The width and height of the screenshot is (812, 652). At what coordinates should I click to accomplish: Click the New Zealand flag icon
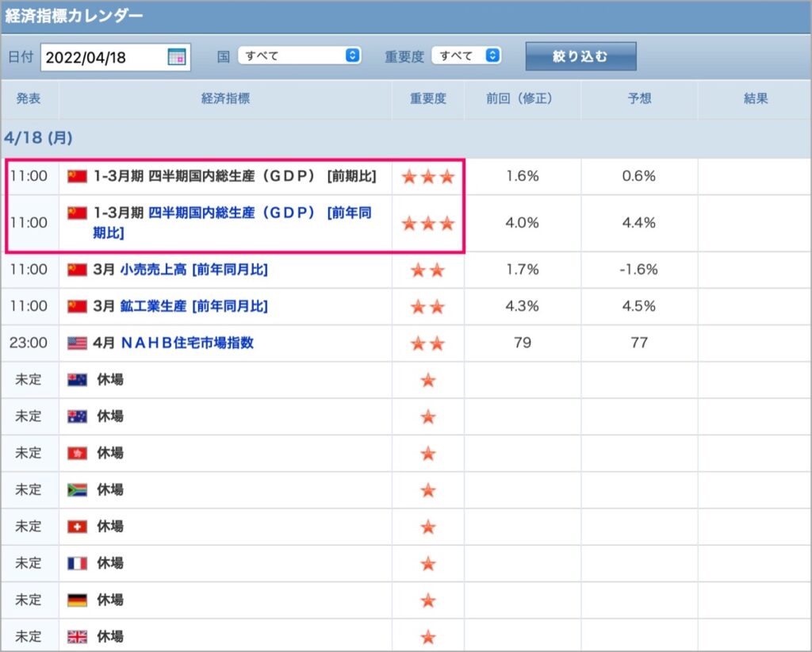77,380
